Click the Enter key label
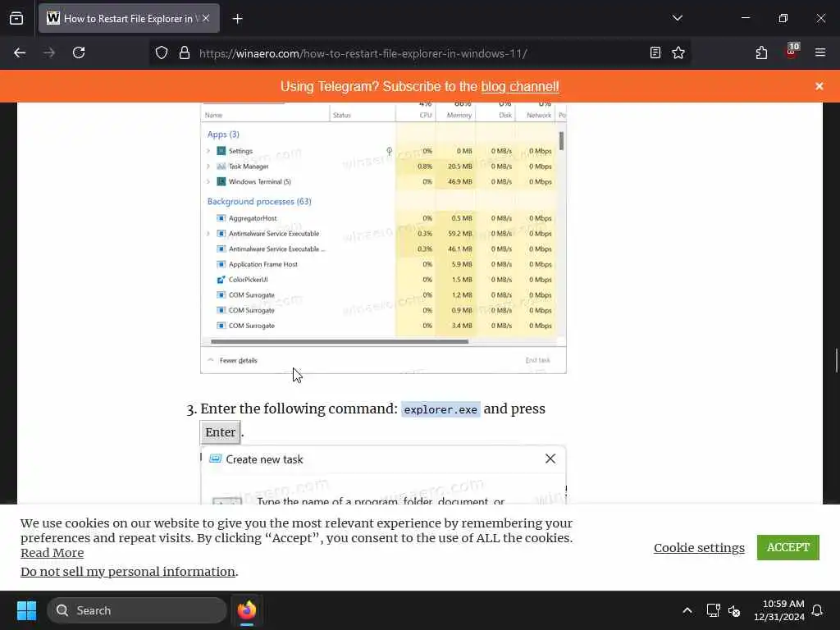The width and height of the screenshot is (840, 630). [x=220, y=432]
